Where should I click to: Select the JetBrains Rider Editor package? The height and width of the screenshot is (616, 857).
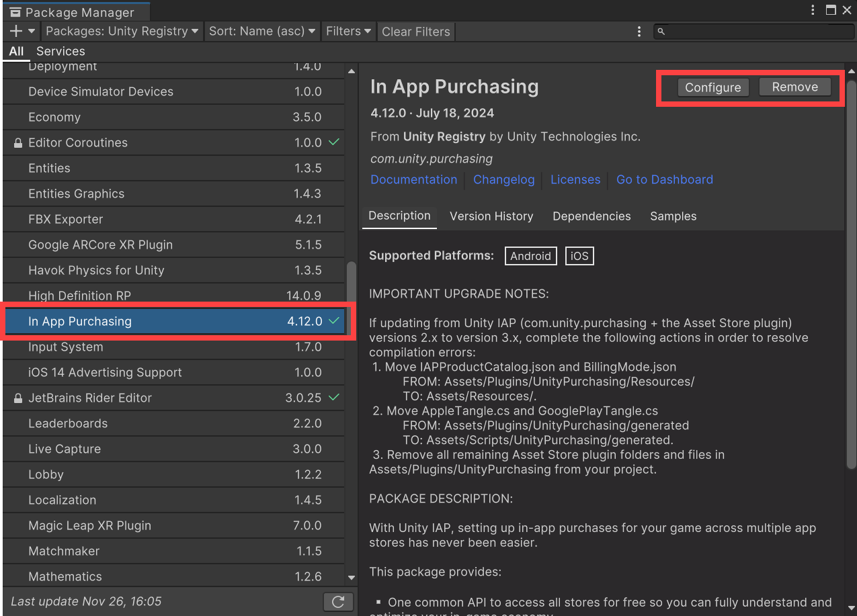173,398
